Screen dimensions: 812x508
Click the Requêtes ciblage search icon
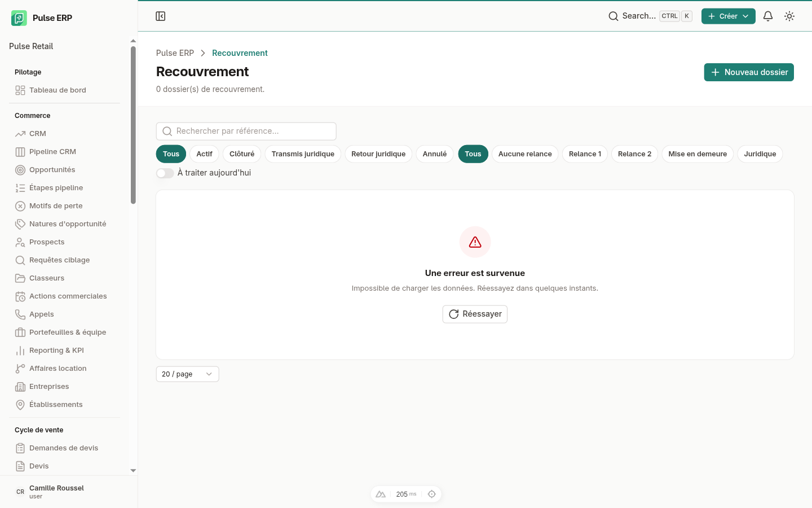coord(20,260)
